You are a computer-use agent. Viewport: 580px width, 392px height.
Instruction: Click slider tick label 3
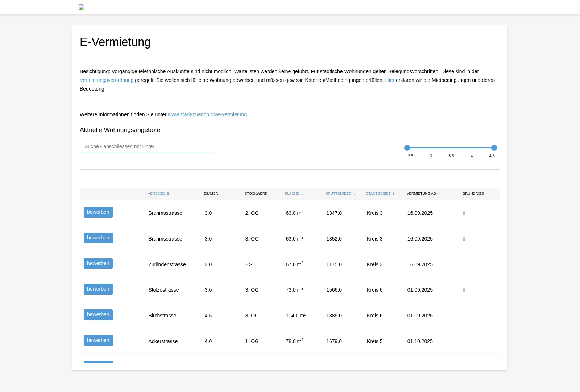pos(431,156)
